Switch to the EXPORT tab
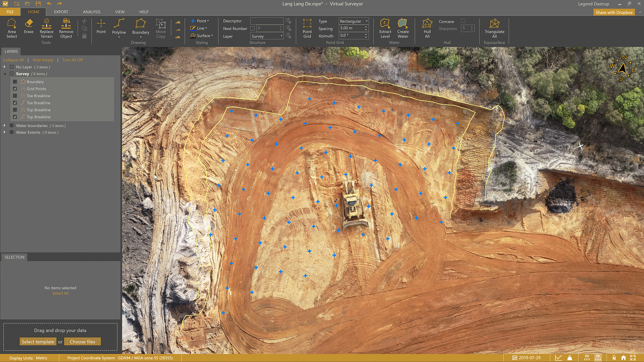 61,12
